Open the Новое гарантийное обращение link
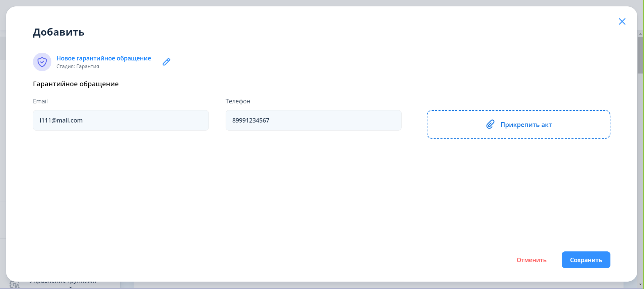The height and width of the screenshot is (289, 644). click(x=103, y=58)
